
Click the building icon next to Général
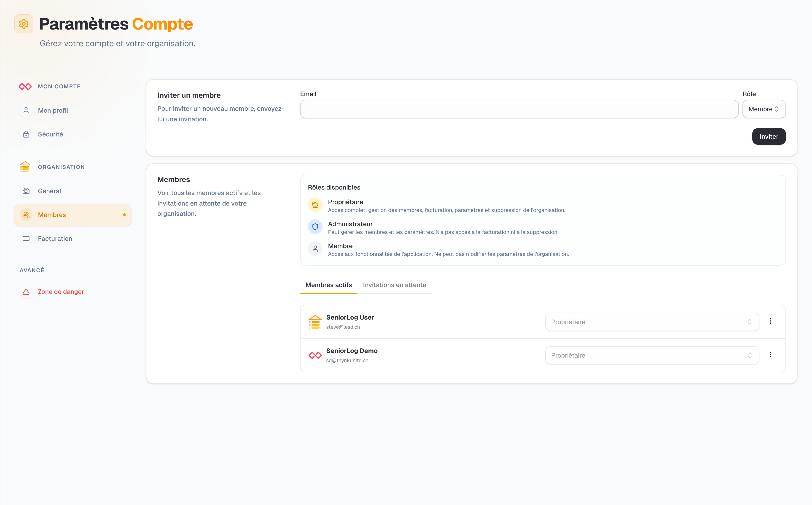coord(26,191)
